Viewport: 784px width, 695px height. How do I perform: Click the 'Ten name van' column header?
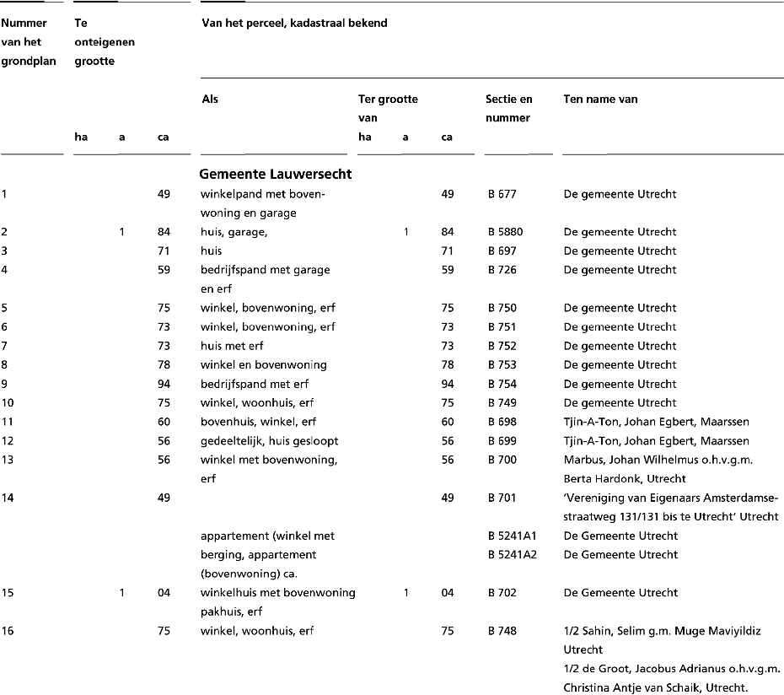[x=600, y=99]
